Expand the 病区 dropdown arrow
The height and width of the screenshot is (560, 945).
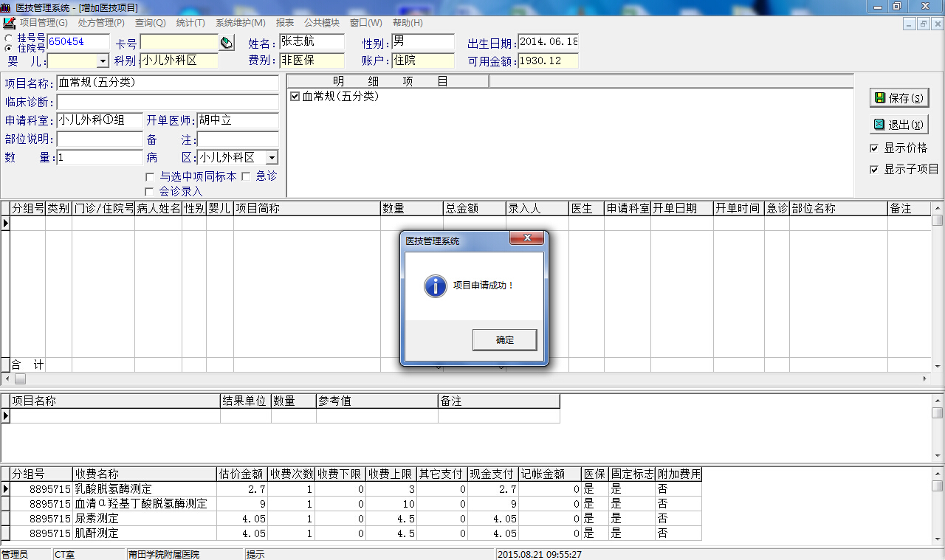pos(272,158)
